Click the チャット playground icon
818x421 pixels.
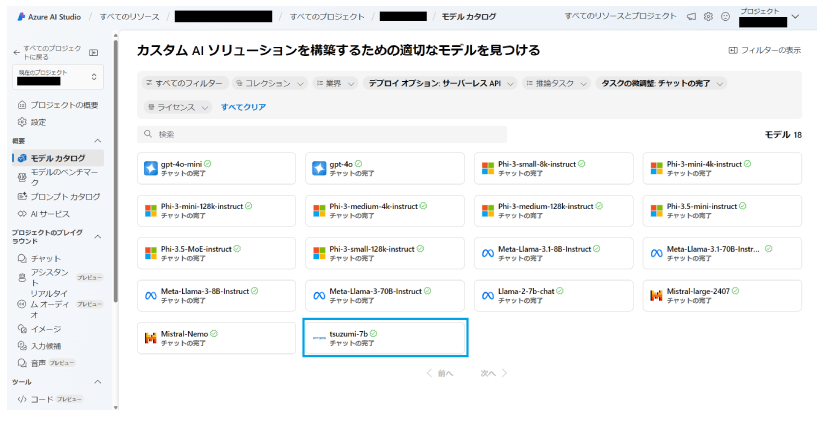[22, 258]
